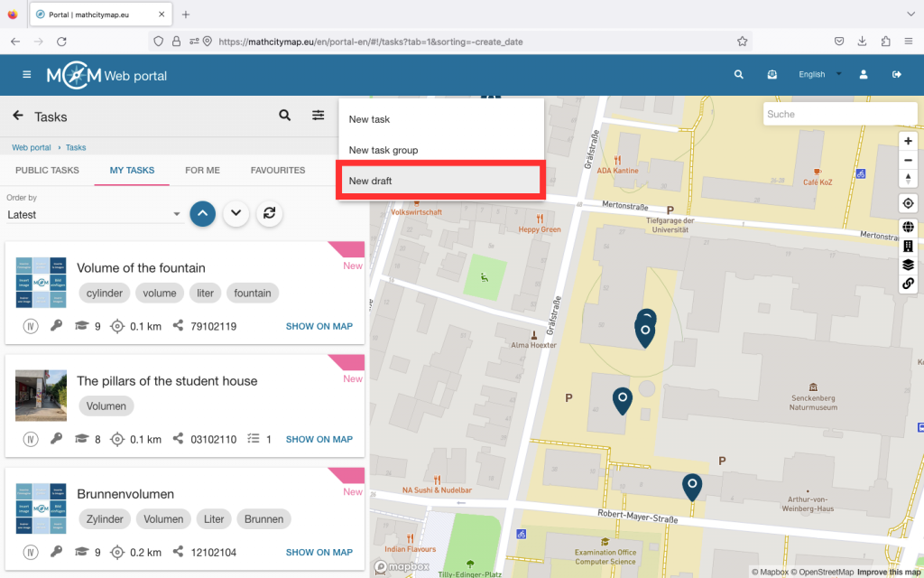Click Show on Map for Volume of the fountain
This screenshot has height=578, width=924.
(x=319, y=326)
